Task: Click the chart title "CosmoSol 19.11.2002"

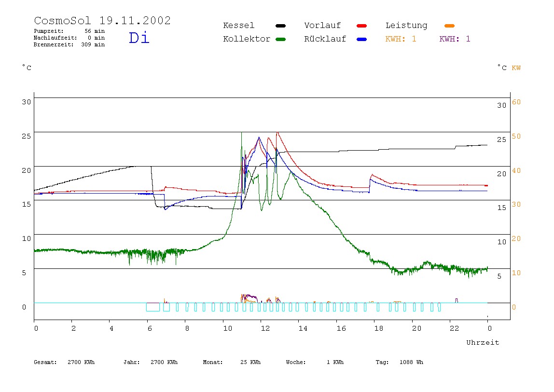Action: [x=102, y=20]
